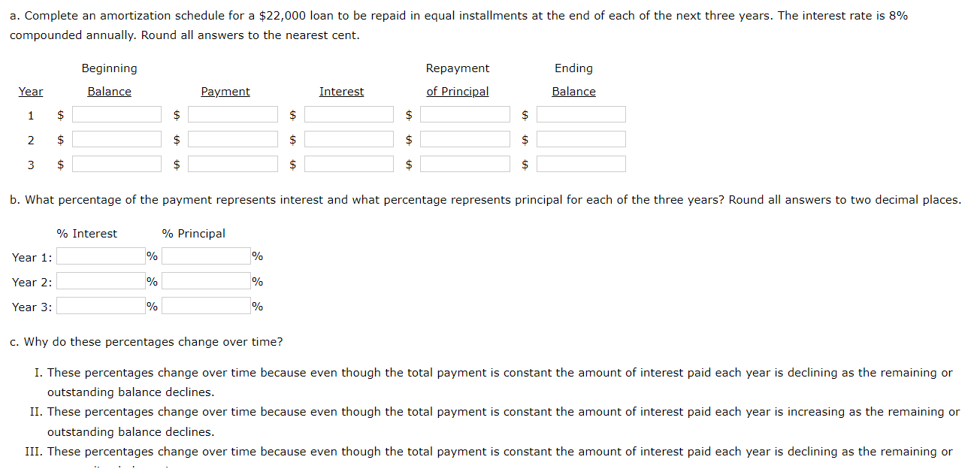Click the Year 3 percent Interest field

coord(100,305)
